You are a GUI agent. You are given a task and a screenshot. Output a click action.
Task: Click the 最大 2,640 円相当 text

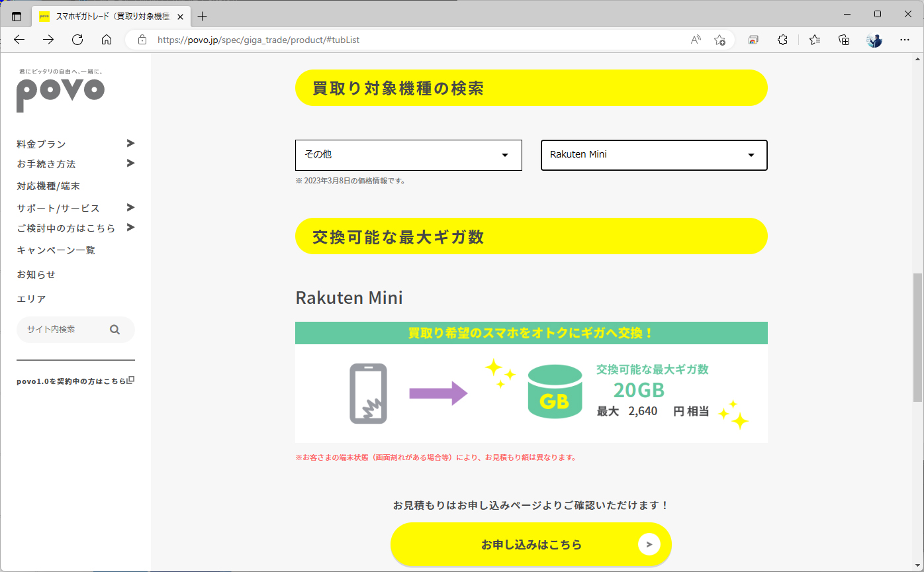[x=653, y=411]
